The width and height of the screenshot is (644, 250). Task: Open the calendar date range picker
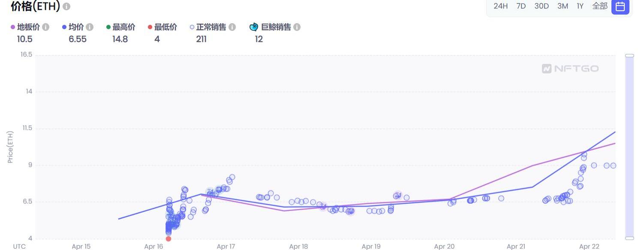(x=620, y=6)
